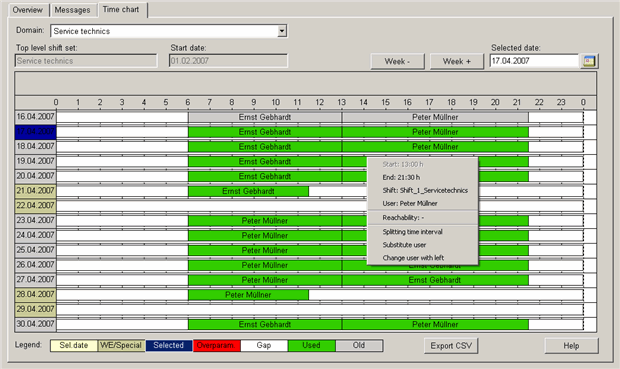The height and width of the screenshot is (369, 620).
Task: Click the blue Selected legend swatch
Action: click(169, 345)
